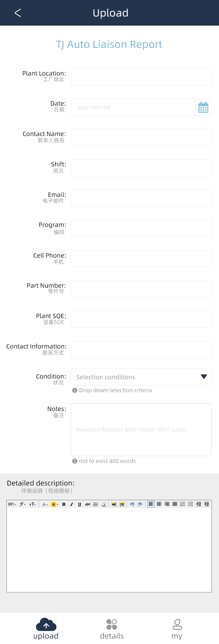219x644 pixels.
Task: Underline text in description editor
Action: point(79,504)
